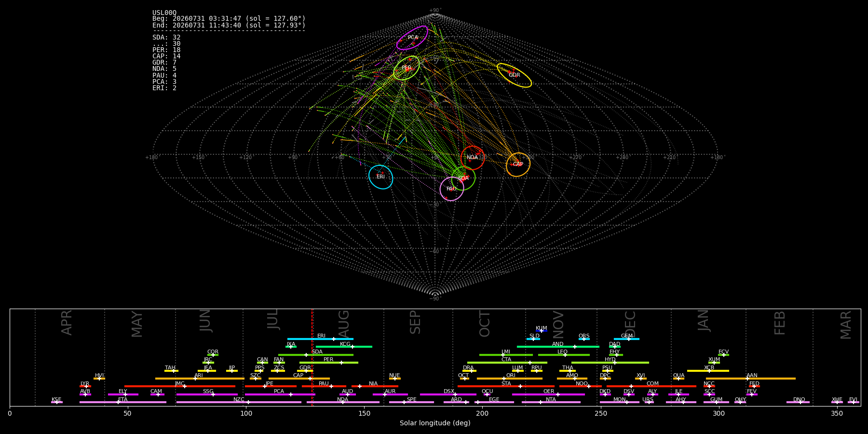
Task: Click the 'Solar longitude (deg)' axis title
Action: (x=435, y=423)
